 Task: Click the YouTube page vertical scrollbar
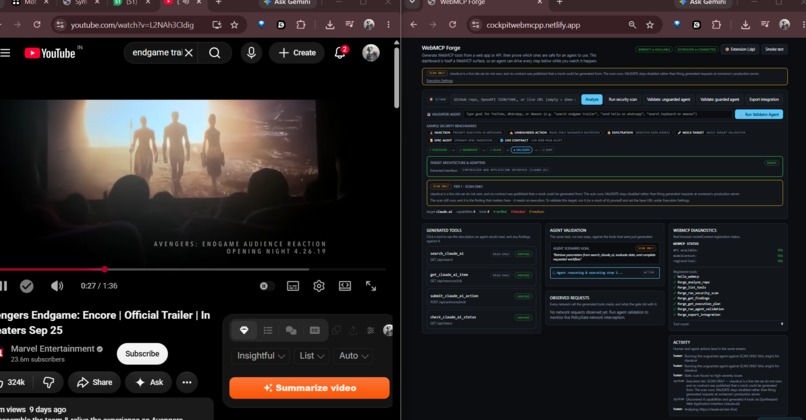396,77
